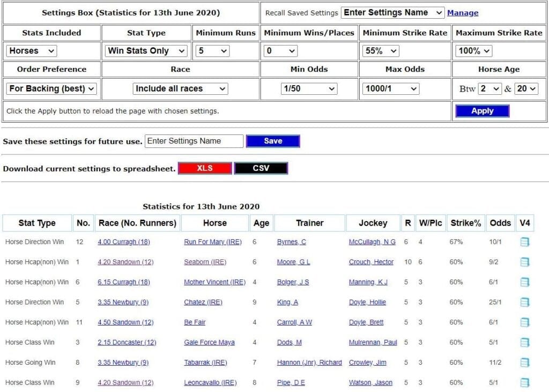Open jockey link Watson, Jason
Viewport: 549px width, 392px height.
(x=370, y=382)
